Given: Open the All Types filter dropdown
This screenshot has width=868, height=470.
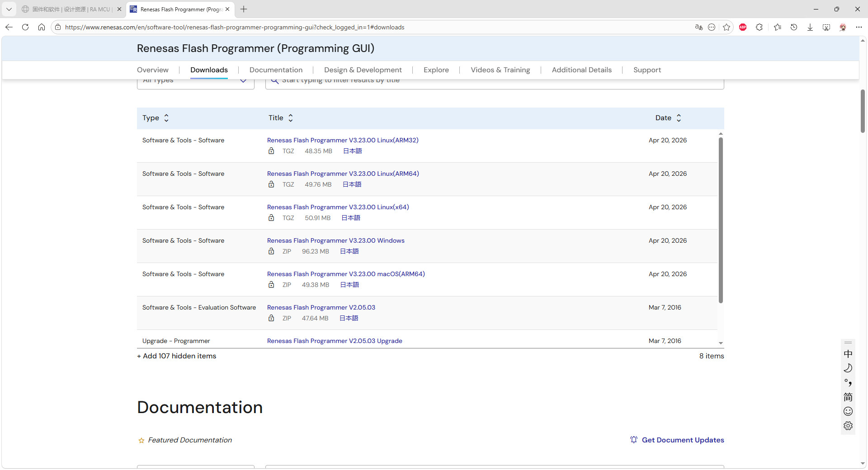Looking at the screenshot, I should 195,84.
